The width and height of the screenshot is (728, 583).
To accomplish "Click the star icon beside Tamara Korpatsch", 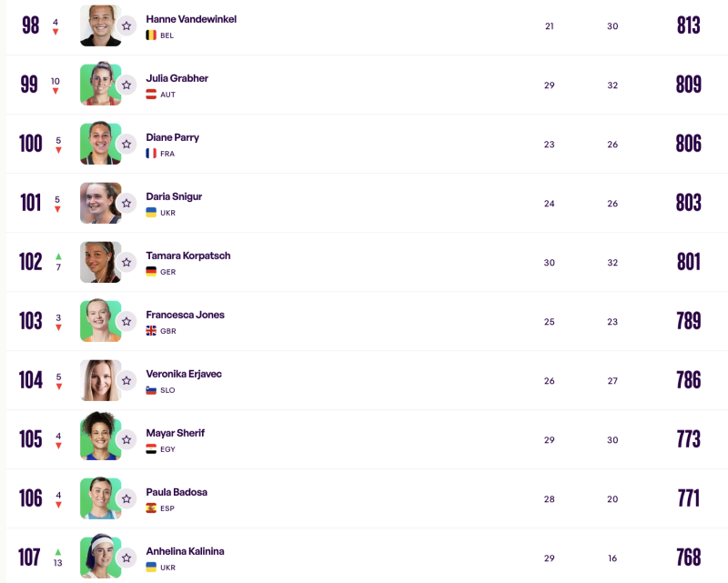I will (x=126, y=262).
